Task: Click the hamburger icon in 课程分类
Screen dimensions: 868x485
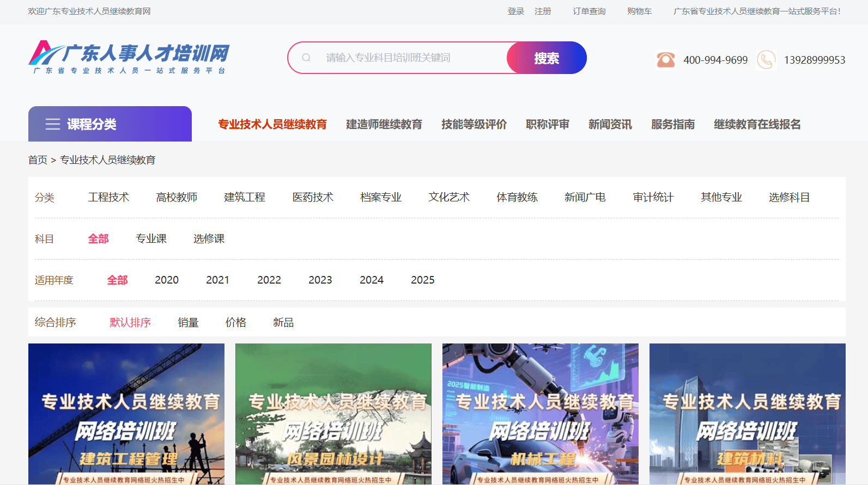Action: (x=53, y=124)
